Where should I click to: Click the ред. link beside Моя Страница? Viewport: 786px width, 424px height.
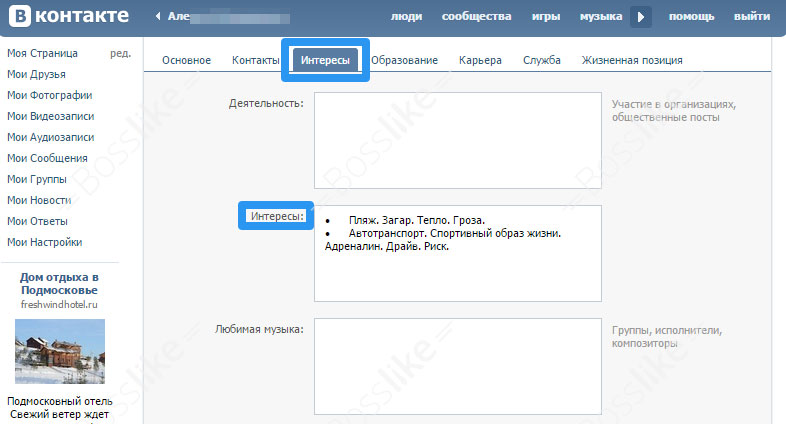(x=120, y=53)
